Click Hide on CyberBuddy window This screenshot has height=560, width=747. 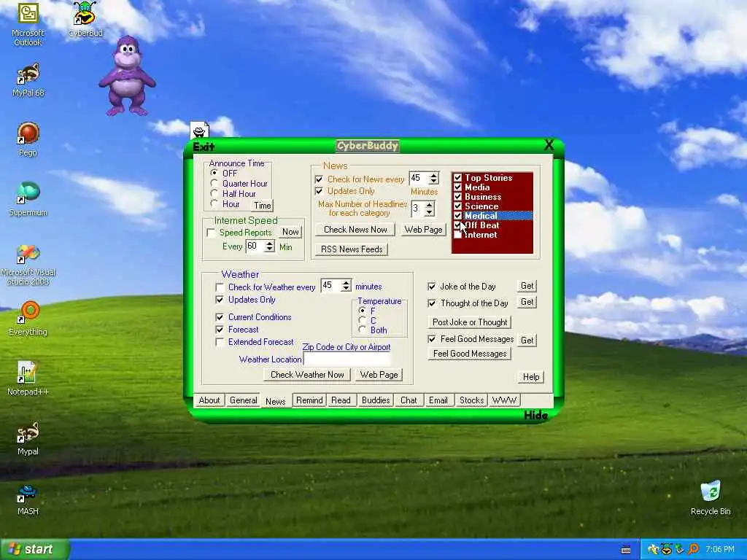coord(536,416)
